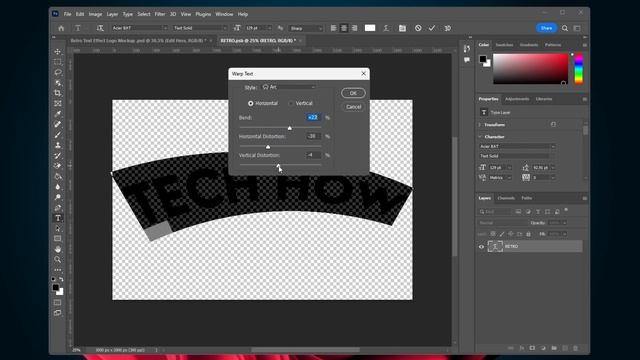Switch to the Adjustments tab

pos(517,99)
